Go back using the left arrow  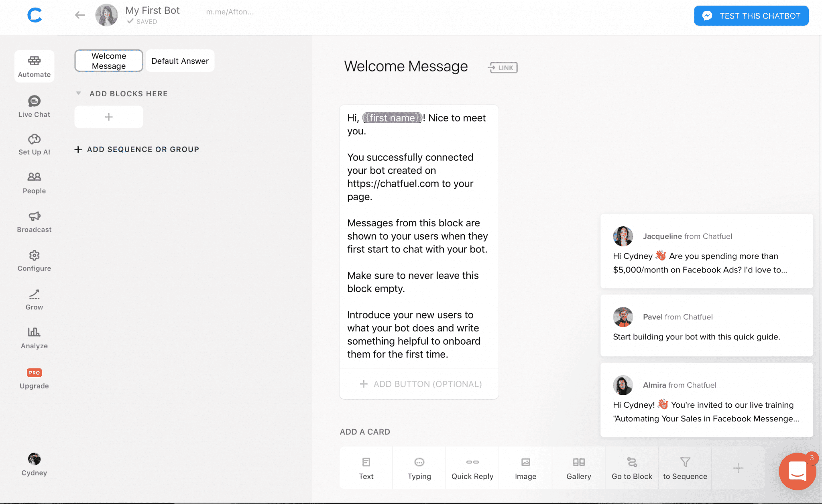pyautogui.click(x=80, y=15)
